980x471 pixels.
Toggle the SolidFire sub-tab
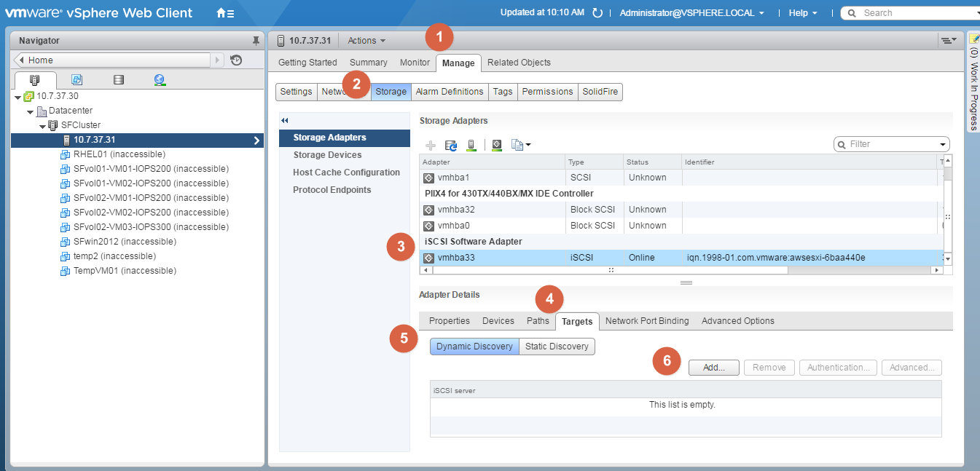tap(600, 92)
